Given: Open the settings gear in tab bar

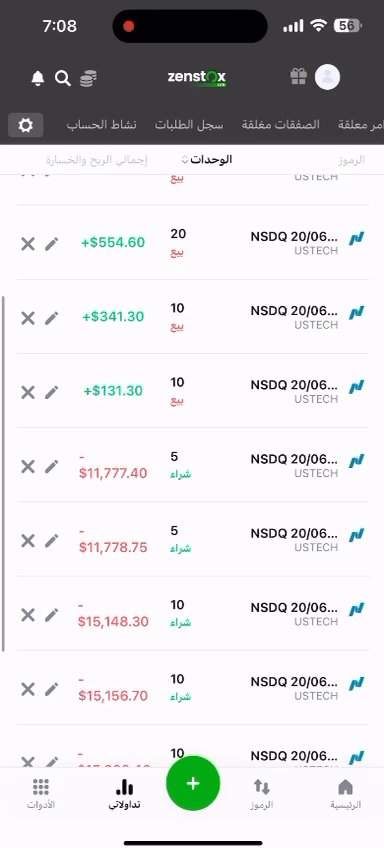Looking at the screenshot, I should coord(25,125).
